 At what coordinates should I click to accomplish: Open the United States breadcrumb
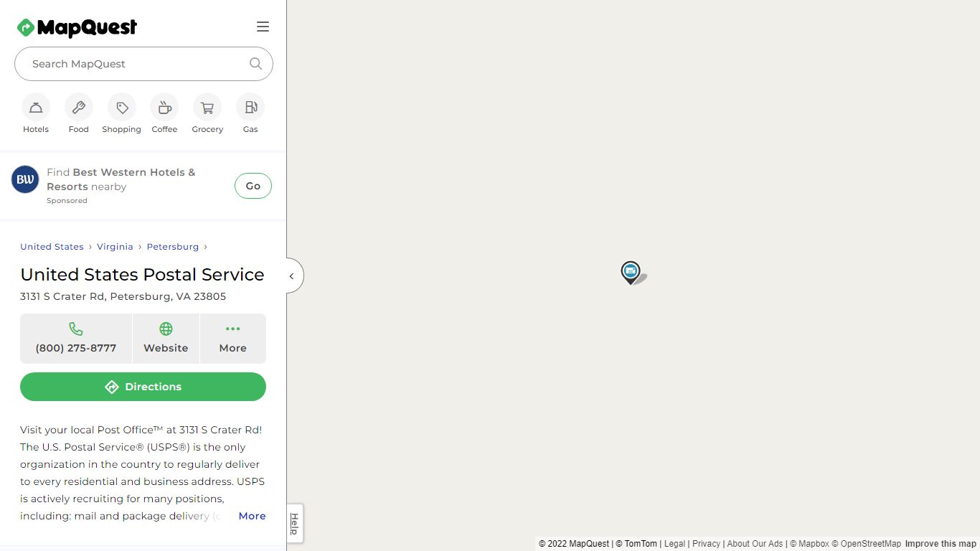[x=52, y=247]
